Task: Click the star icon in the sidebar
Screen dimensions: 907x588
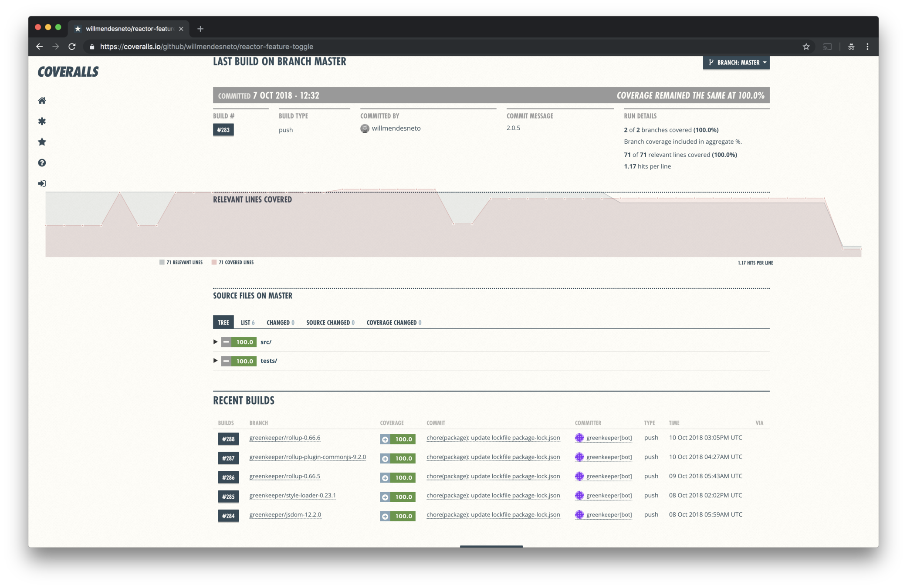Action: click(x=42, y=142)
